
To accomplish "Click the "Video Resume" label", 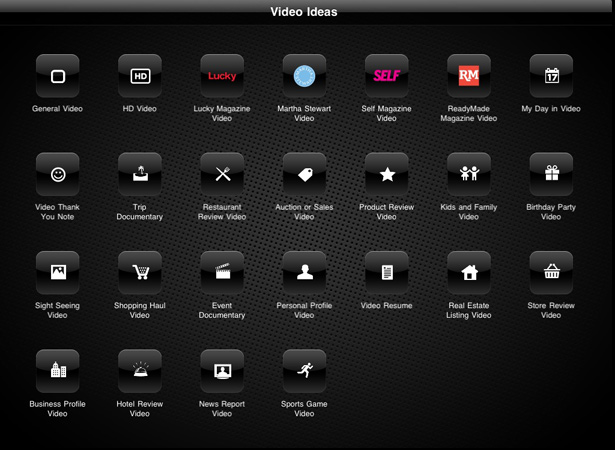I will coord(387,306).
